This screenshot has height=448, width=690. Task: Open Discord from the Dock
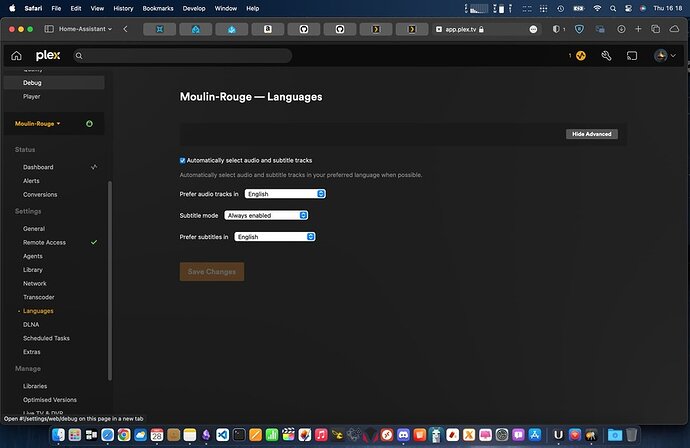tap(403, 435)
